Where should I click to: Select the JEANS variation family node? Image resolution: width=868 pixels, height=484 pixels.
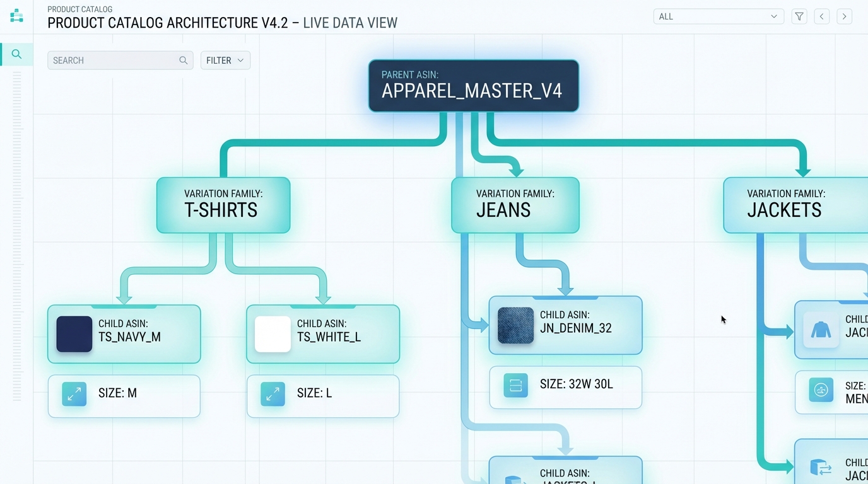coord(515,204)
